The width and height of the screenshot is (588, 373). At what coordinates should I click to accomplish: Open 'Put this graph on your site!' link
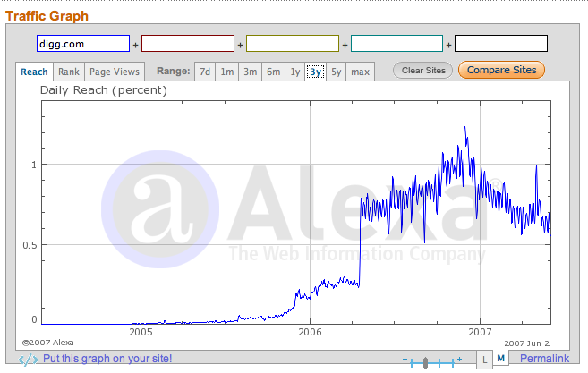coord(107,359)
